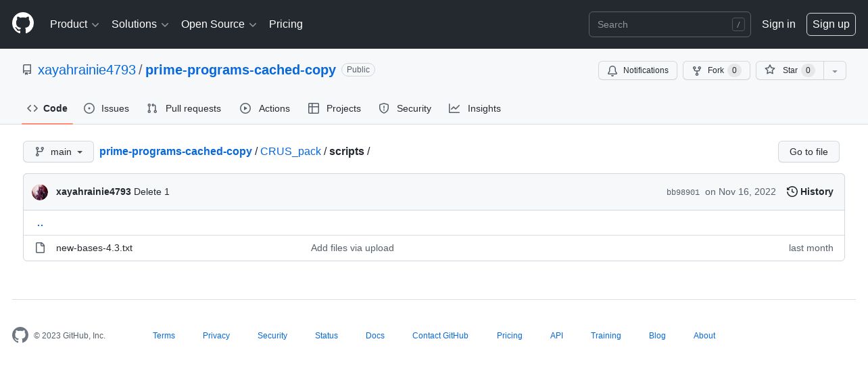
Task: Go up to parent directory (..)
Action: point(40,223)
